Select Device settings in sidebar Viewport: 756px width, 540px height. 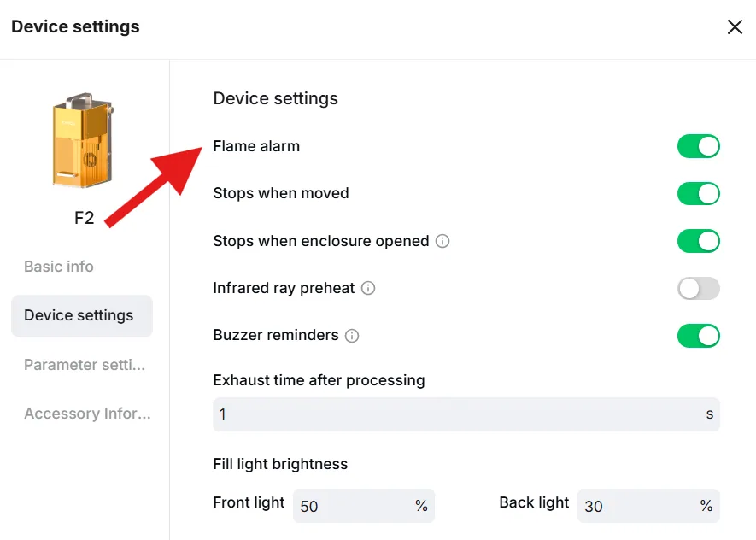click(x=82, y=315)
